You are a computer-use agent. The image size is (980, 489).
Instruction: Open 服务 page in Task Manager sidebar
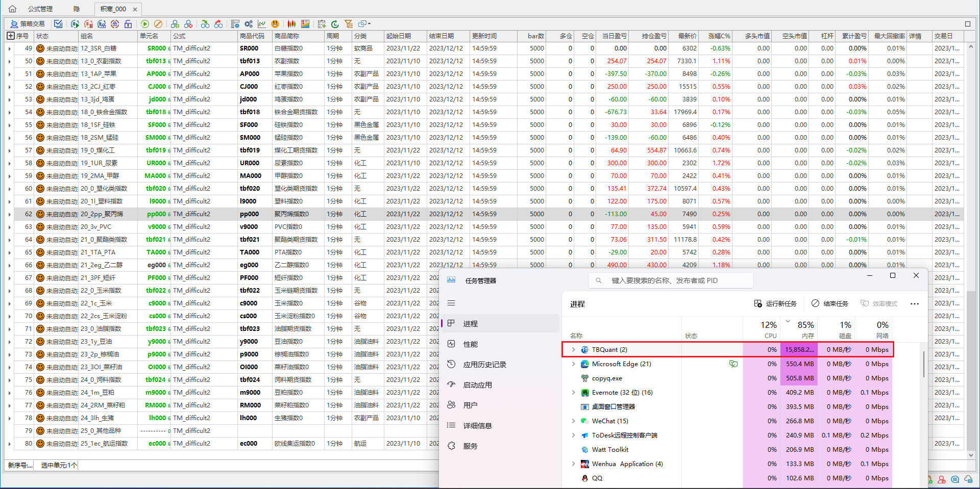click(x=500, y=446)
